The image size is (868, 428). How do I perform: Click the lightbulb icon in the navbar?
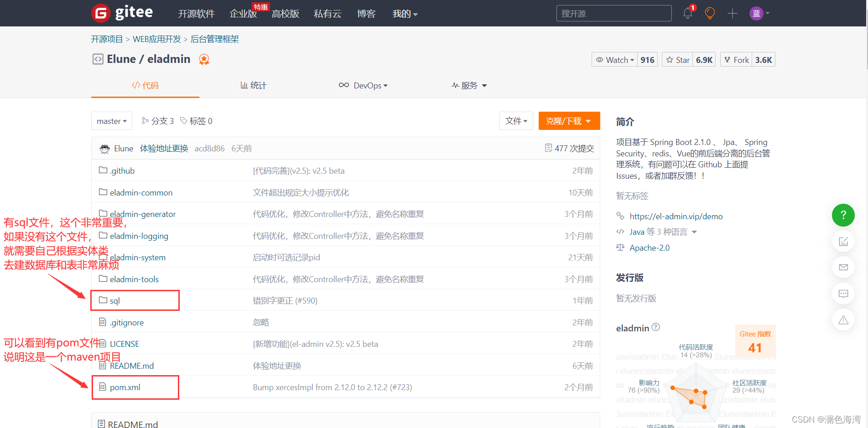709,13
